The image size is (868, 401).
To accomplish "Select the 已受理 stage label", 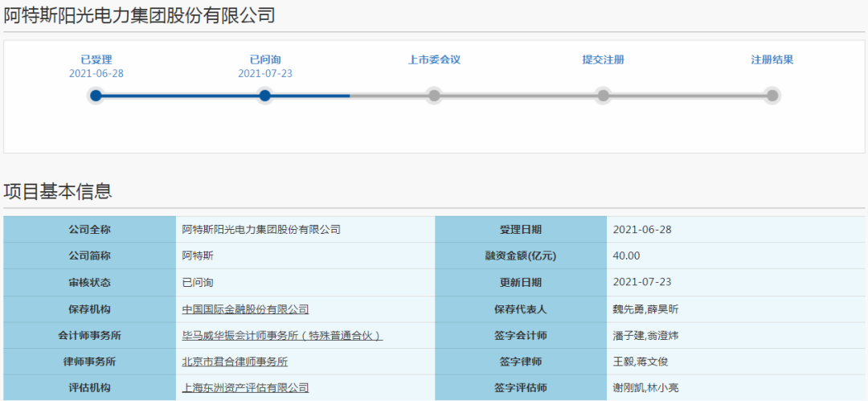I will point(96,59).
